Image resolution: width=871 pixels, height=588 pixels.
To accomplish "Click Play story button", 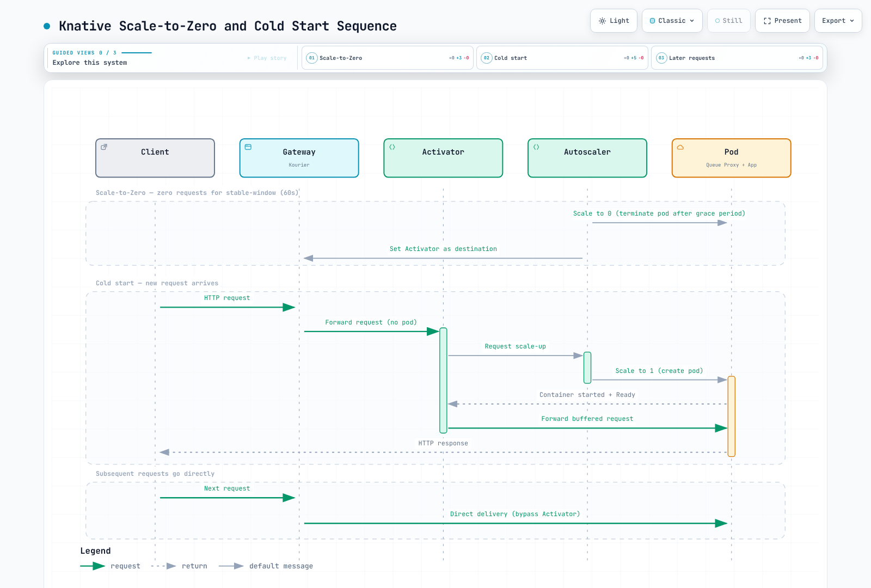I will pyautogui.click(x=267, y=58).
